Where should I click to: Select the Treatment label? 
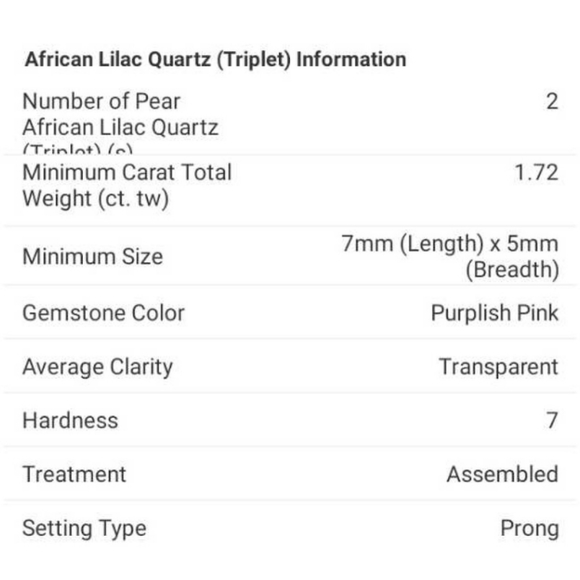click(x=74, y=475)
